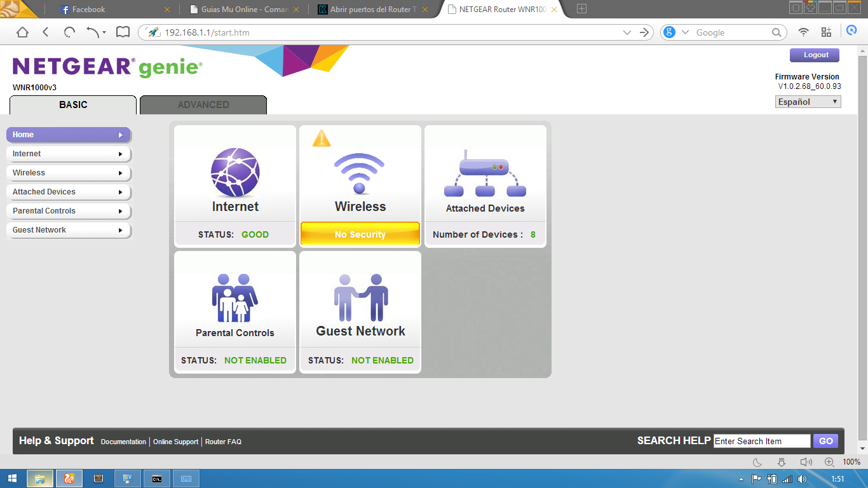Screen dimensions: 868x488
Task: Open the Attached Devices router diagram icon
Action: (x=485, y=173)
